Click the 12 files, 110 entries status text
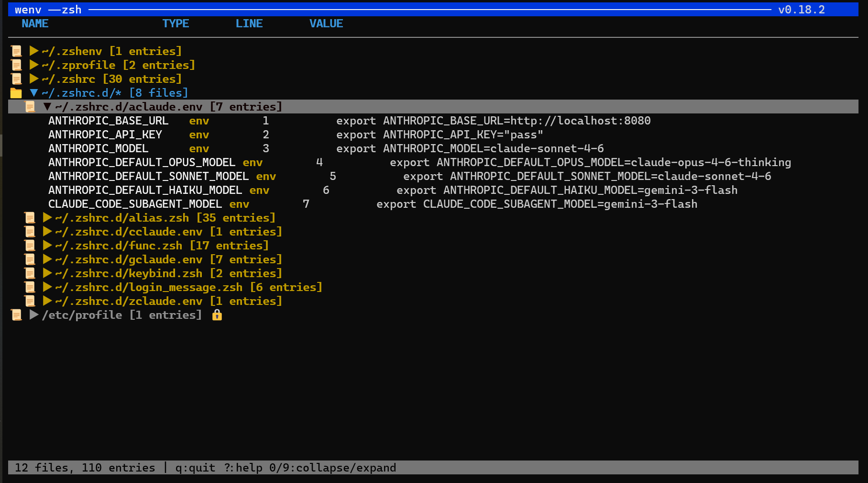 click(85, 468)
